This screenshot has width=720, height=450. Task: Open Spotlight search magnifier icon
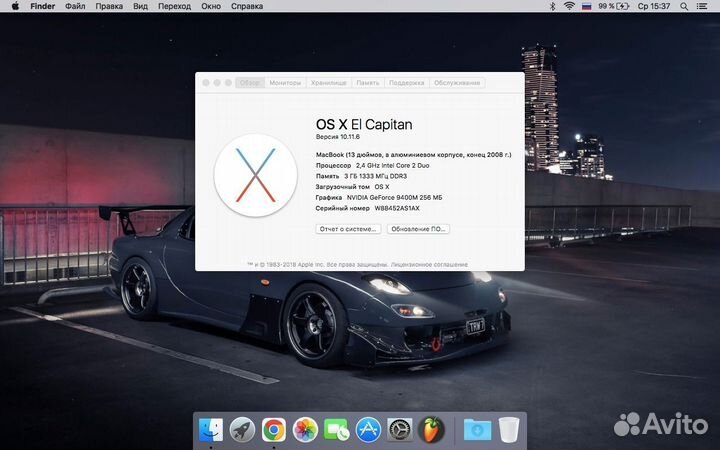(x=684, y=6)
